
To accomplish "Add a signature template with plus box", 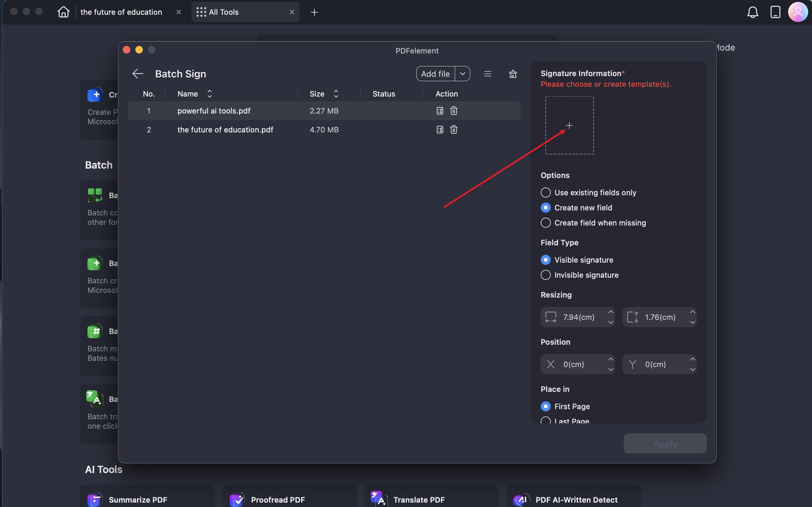I will point(569,125).
